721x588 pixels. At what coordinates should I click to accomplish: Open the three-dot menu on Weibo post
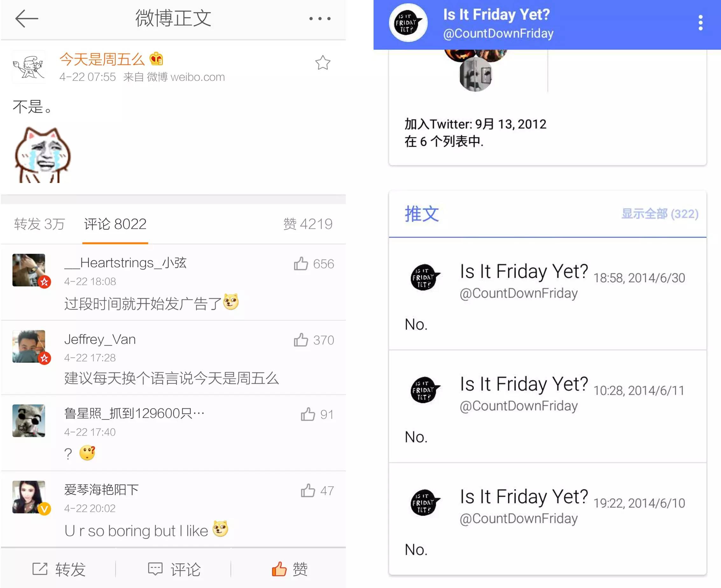coord(320,19)
